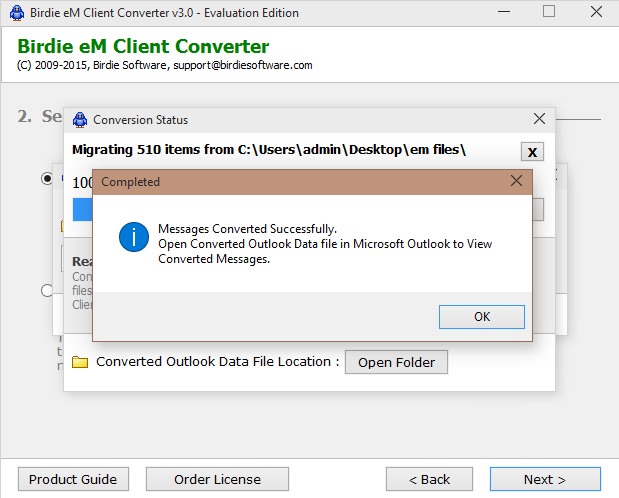Click OK in the Completed dialog
Viewport: 619px width, 498px height.
(x=482, y=317)
